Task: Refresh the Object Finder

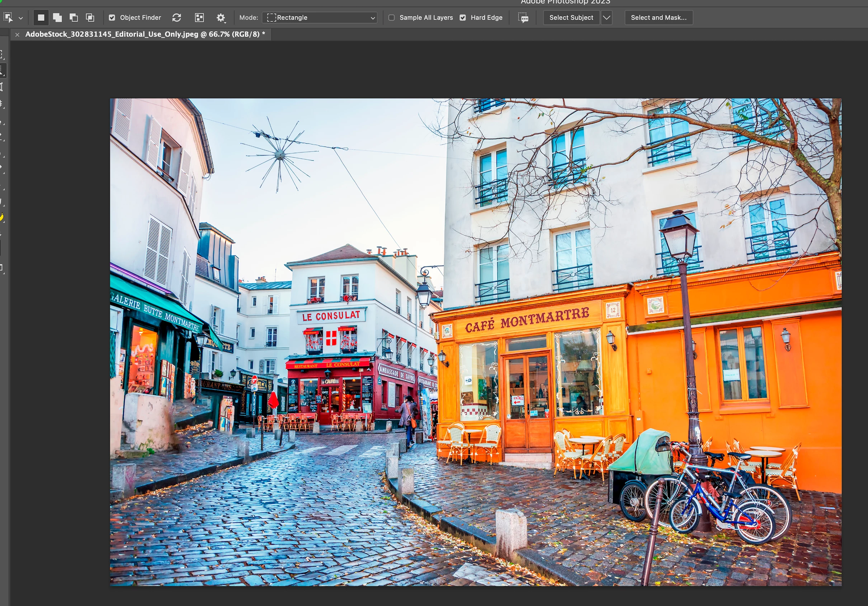Action: coord(176,17)
